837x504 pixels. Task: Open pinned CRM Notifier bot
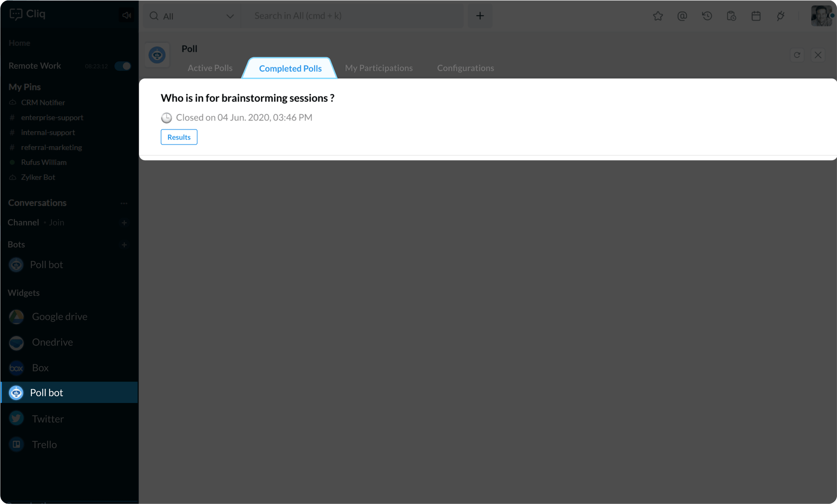(43, 102)
